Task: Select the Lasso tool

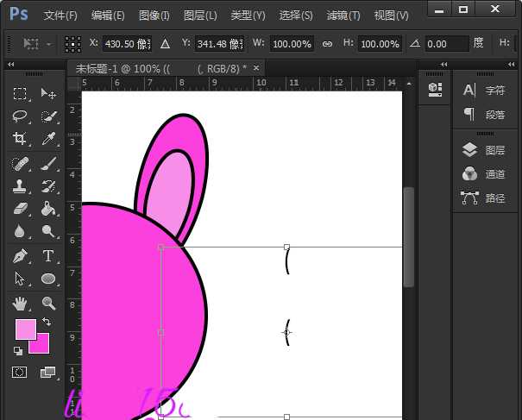Action: click(x=20, y=116)
